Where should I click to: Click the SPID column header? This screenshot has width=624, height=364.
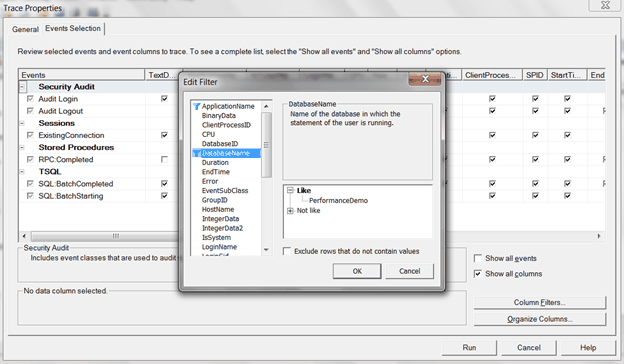click(x=535, y=75)
